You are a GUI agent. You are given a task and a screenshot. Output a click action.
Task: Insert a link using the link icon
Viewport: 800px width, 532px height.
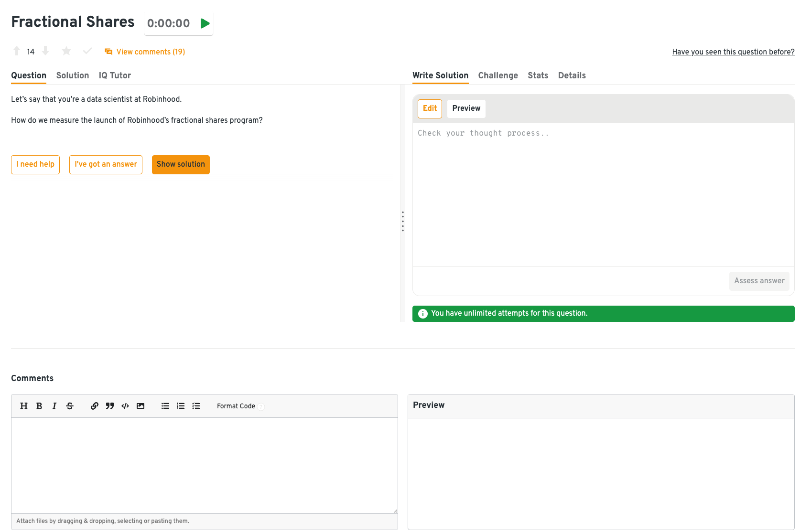[95, 406]
